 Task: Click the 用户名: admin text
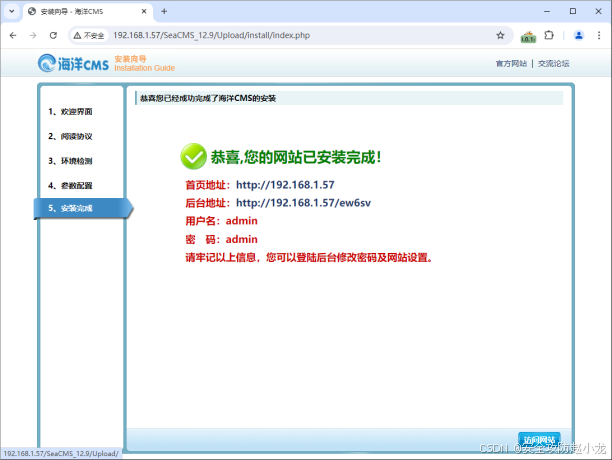pyautogui.click(x=221, y=221)
